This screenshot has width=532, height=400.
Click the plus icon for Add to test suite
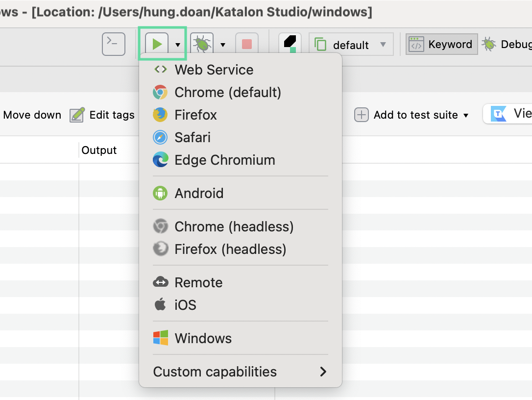pos(361,115)
